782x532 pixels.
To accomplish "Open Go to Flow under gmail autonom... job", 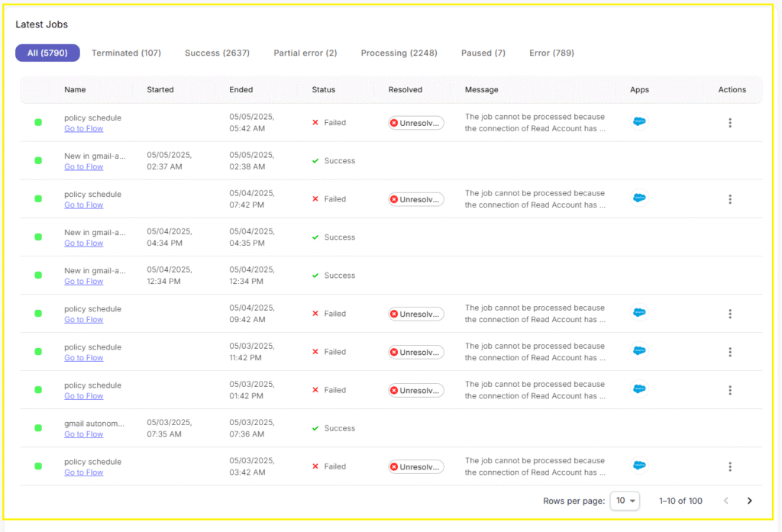I will click(x=84, y=434).
